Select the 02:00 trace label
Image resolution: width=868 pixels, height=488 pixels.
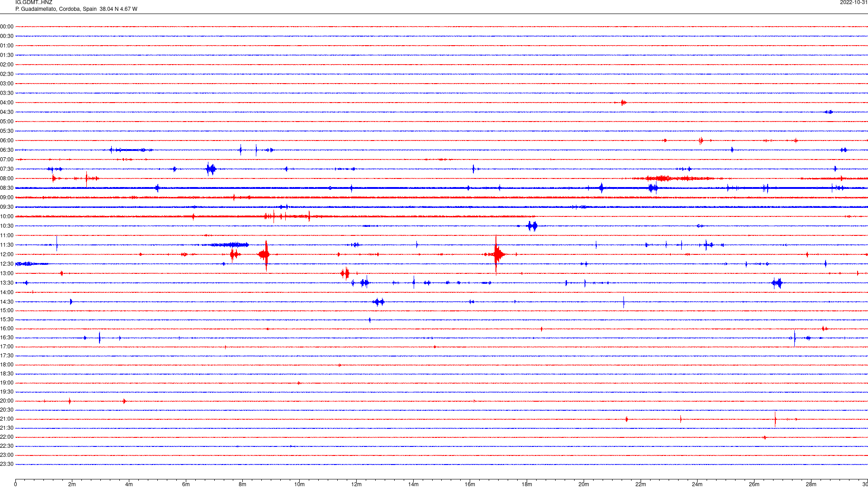7,65
